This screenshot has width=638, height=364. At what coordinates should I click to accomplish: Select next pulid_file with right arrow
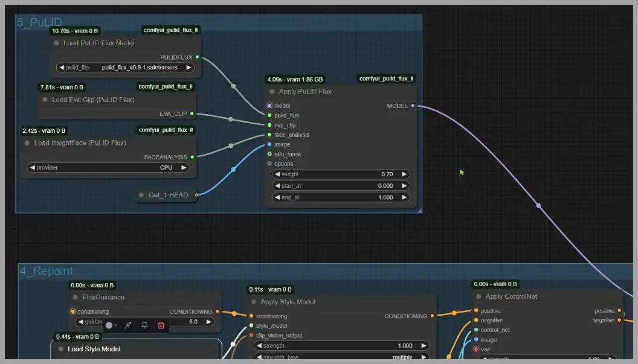coord(188,68)
